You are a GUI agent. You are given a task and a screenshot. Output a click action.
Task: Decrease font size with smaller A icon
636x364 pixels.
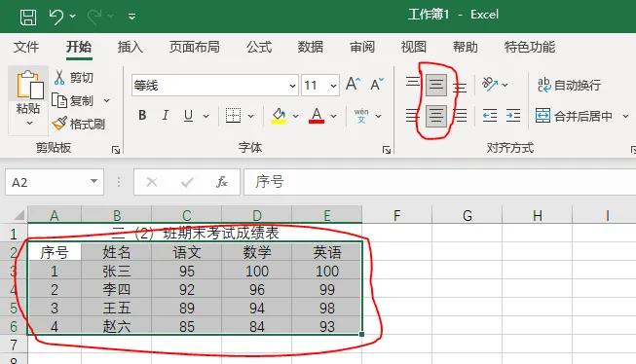(377, 85)
